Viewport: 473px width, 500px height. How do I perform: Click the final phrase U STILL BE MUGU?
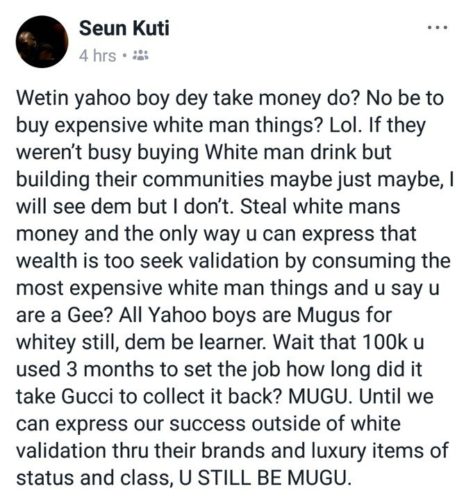(265, 478)
